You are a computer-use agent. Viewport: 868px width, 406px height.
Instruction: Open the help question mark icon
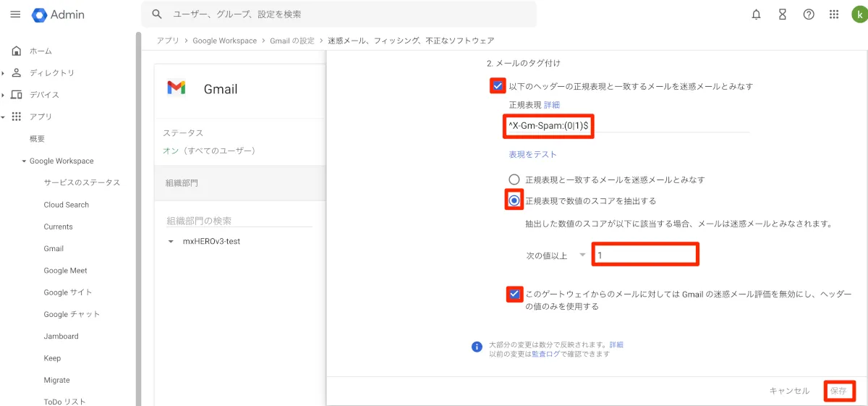click(809, 14)
